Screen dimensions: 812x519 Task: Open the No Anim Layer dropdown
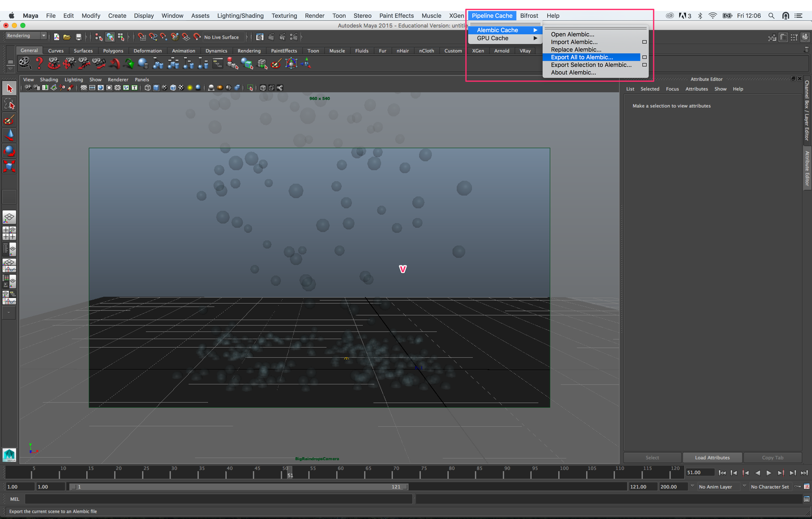pos(719,486)
